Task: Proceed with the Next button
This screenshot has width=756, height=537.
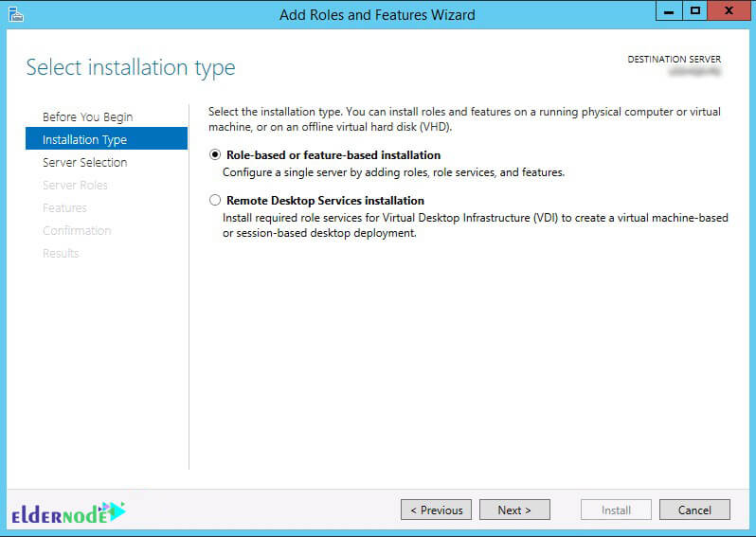Action: point(514,510)
